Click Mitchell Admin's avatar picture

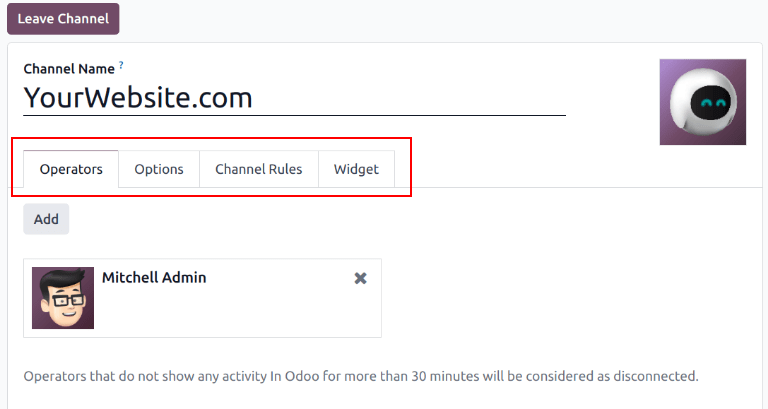click(x=63, y=298)
